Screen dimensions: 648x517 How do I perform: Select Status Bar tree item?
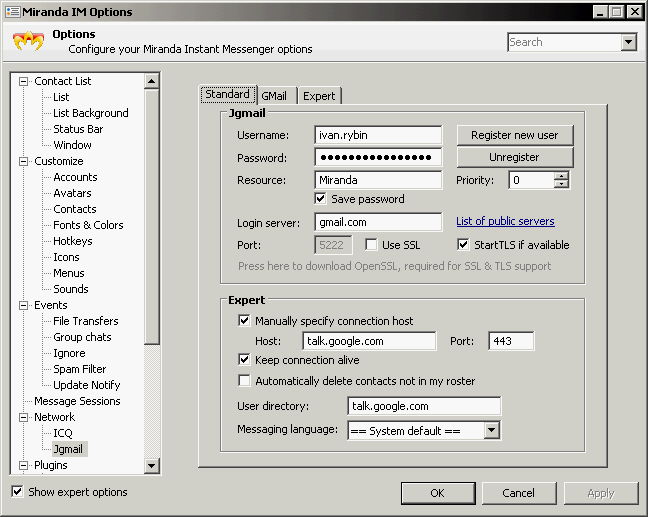pos(78,129)
